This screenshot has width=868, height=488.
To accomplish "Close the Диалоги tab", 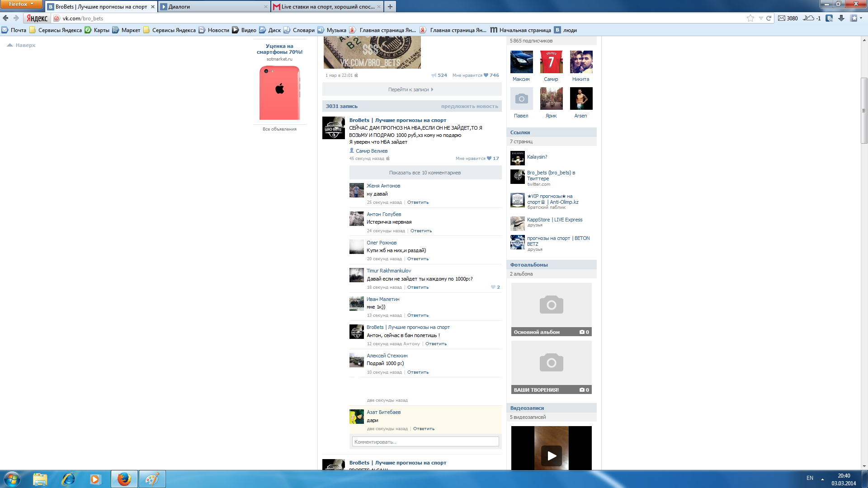I will (266, 7).
